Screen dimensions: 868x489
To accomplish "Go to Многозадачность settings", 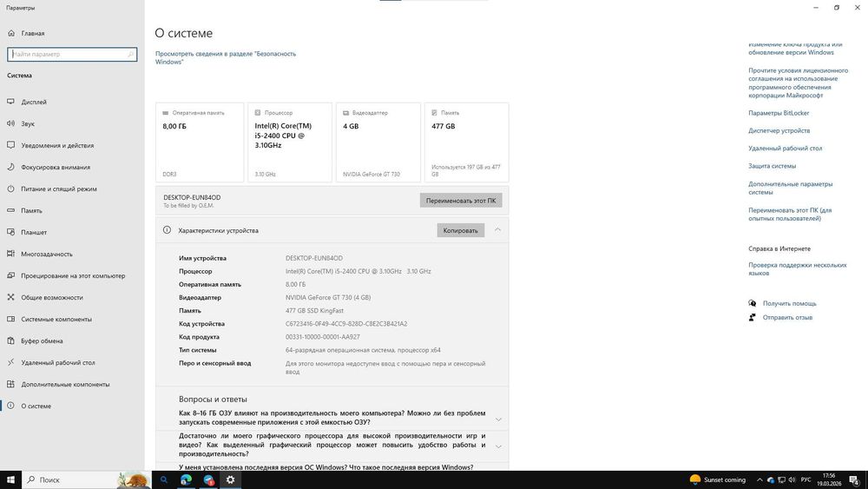I will [72, 254].
